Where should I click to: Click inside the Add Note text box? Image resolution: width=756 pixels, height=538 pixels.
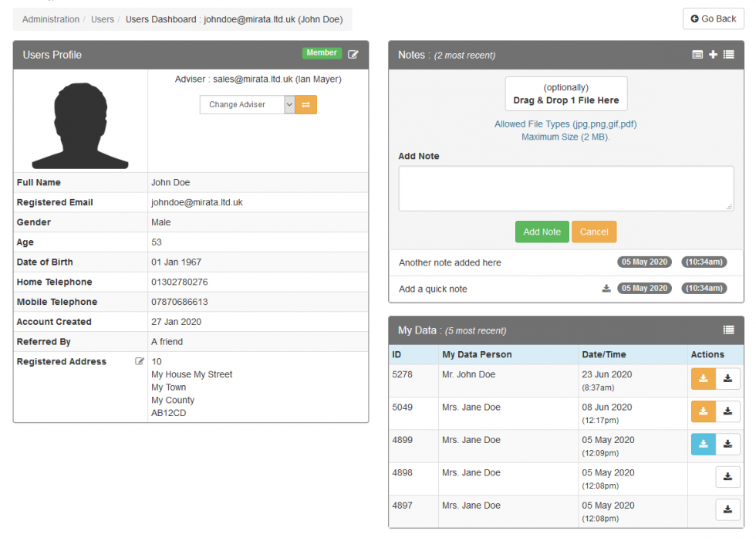(x=566, y=188)
